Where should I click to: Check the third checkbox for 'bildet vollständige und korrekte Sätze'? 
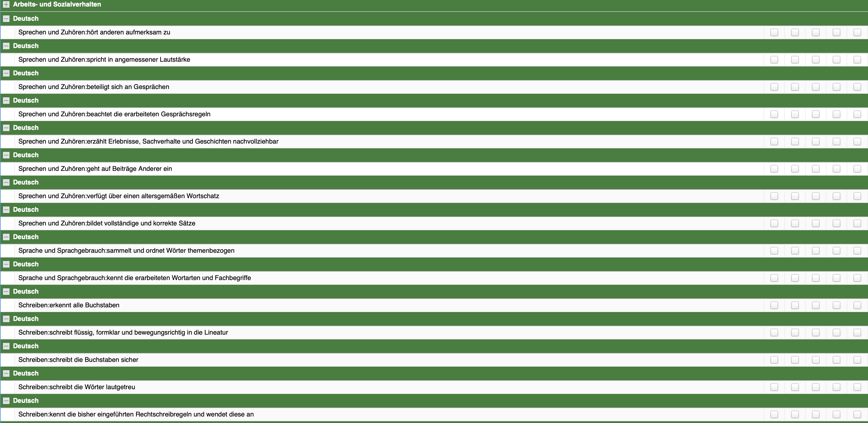click(x=816, y=223)
